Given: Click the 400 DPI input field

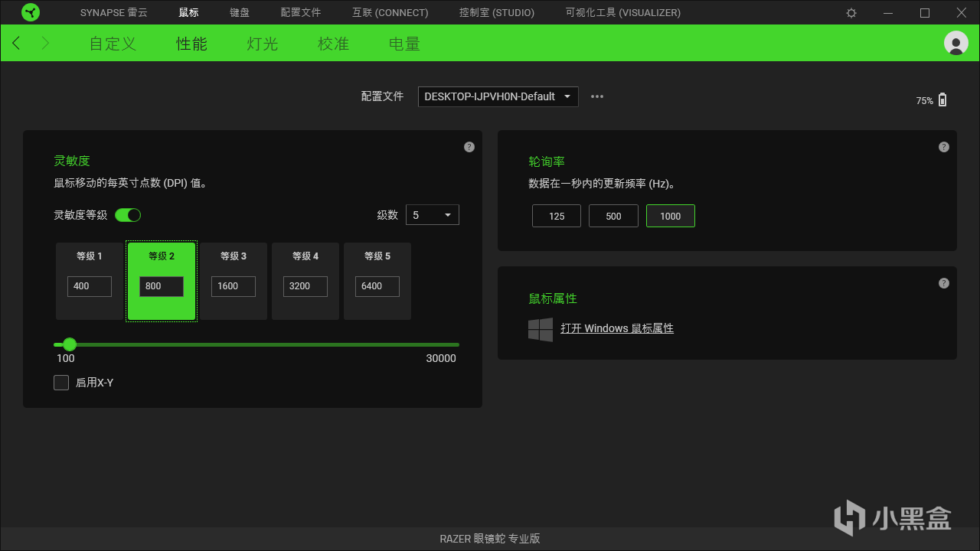Looking at the screenshot, I should point(90,286).
